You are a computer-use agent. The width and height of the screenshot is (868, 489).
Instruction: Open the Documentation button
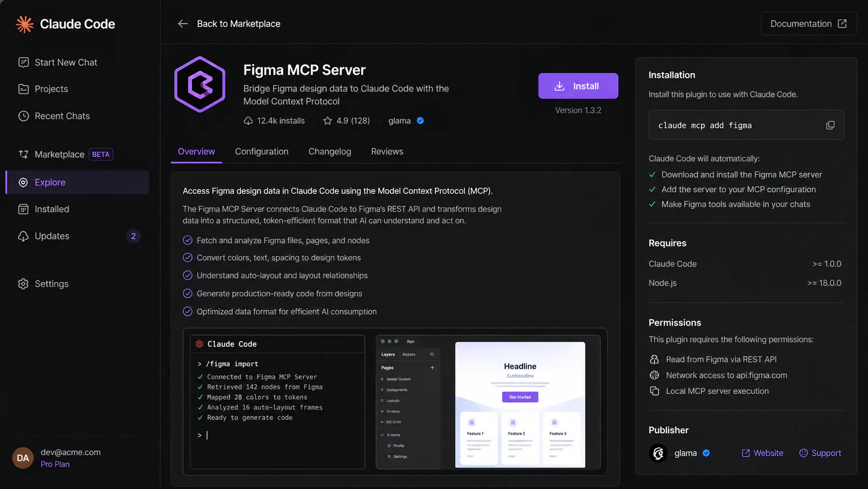coord(808,24)
